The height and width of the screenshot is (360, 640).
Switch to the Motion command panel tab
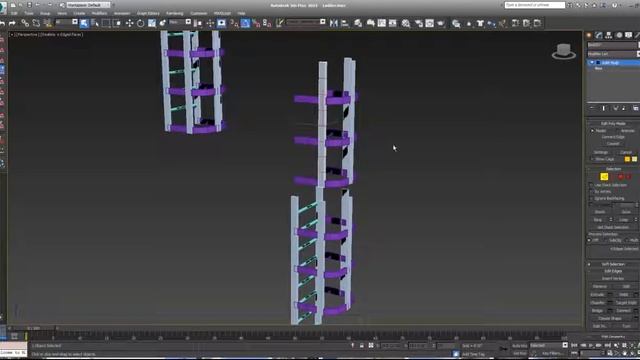pos(619,36)
